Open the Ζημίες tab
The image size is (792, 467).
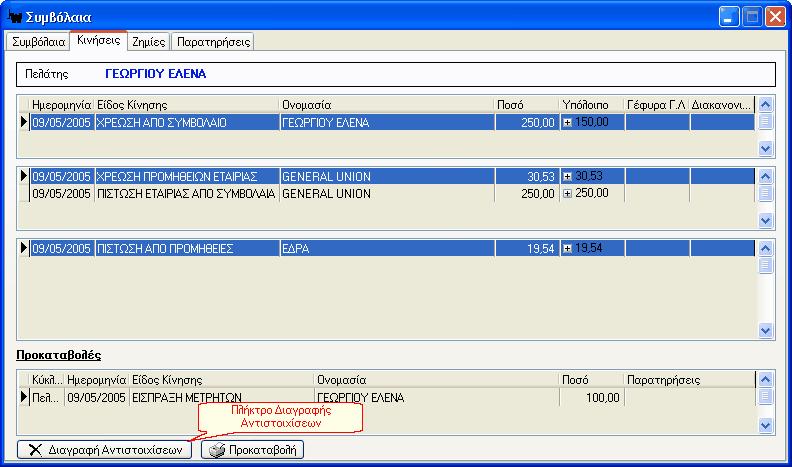tap(148, 42)
